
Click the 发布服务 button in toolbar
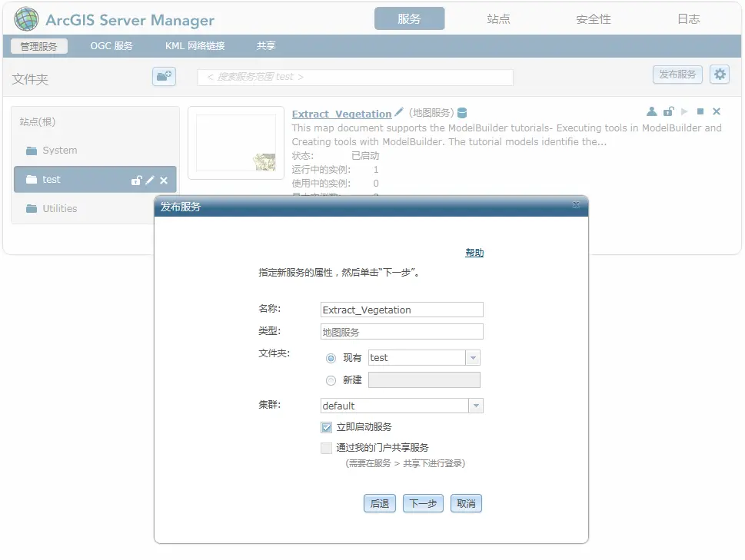click(677, 75)
